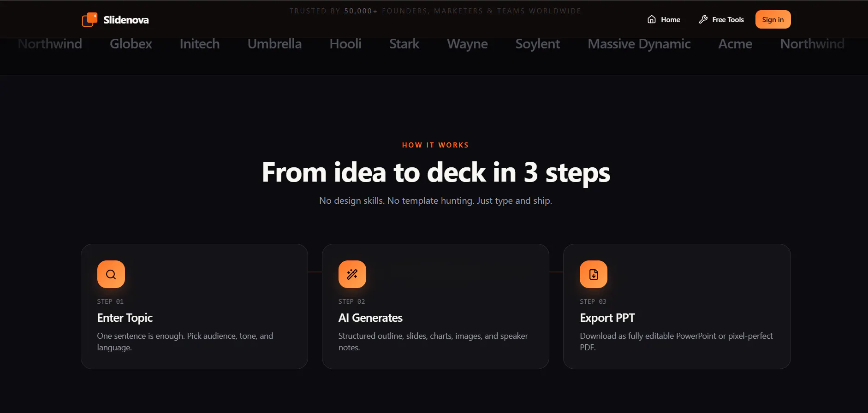
Task: Click the 'Download as fully editable PowerPoint' description
Action: tap(676, 342)
